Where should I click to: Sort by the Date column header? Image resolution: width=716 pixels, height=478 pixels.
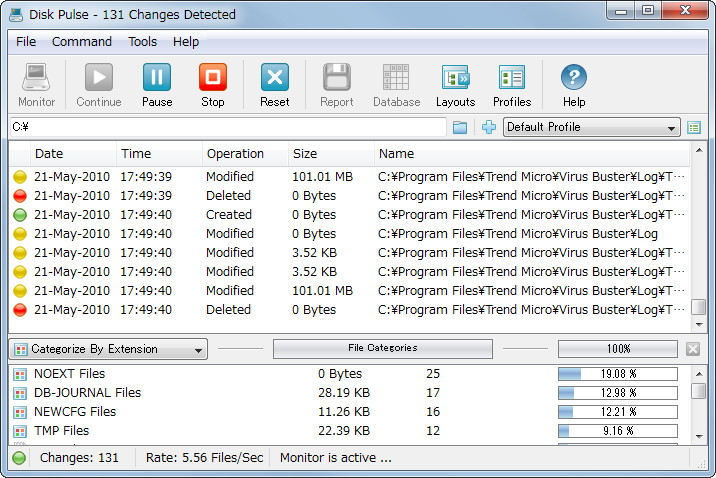coord(73,154)
